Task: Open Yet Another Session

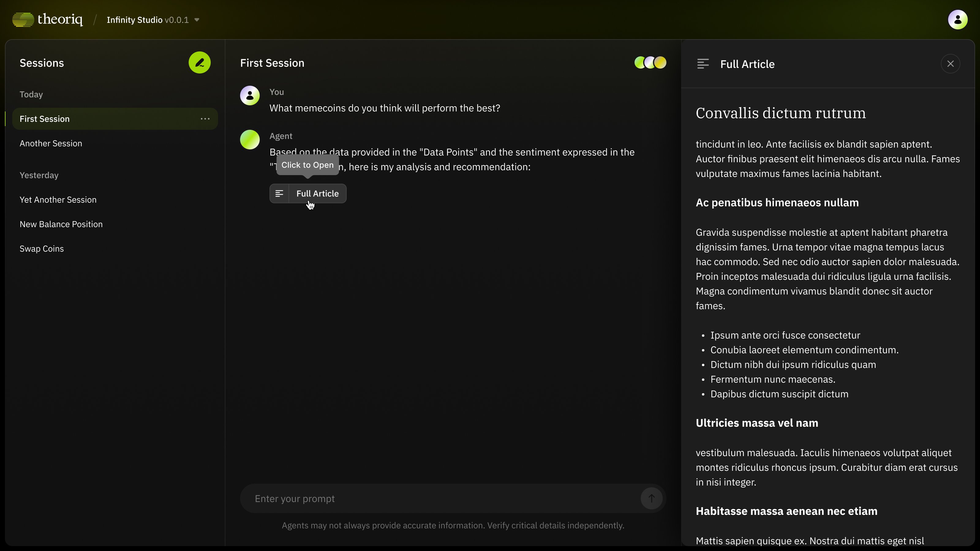Action: point(58,200)
